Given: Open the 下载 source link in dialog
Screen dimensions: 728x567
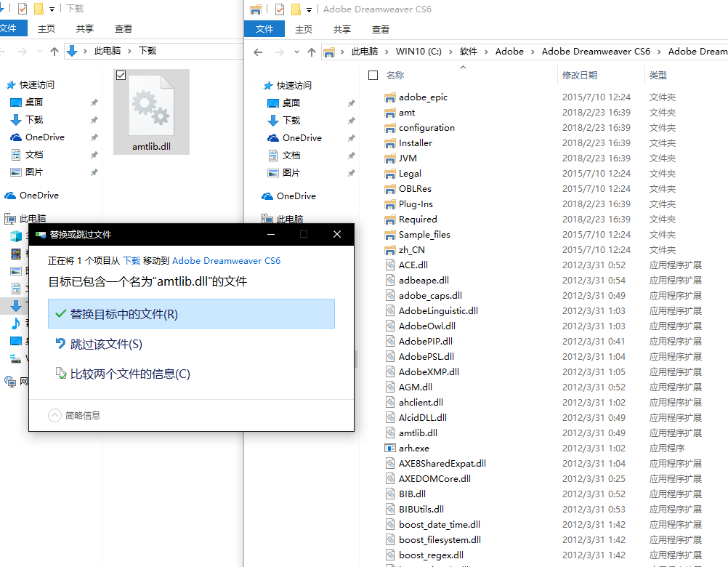Looking at the screenshot, I should tap(132, 260).
